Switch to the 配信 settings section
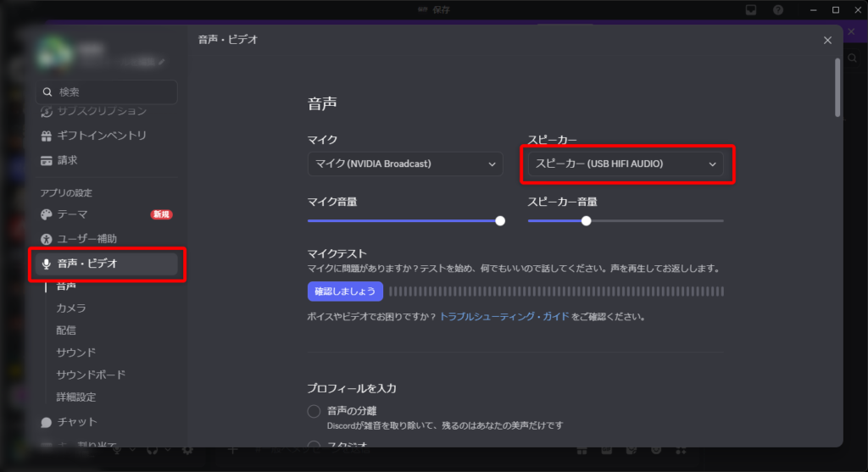Viewport: 868px width, 472px height. tap(66, 330)
